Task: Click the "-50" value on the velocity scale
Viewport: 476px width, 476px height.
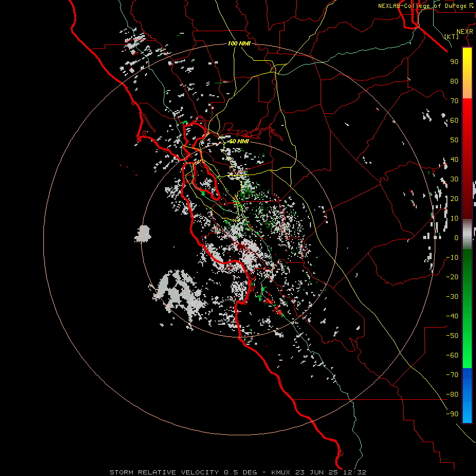Action: (452, 336)
